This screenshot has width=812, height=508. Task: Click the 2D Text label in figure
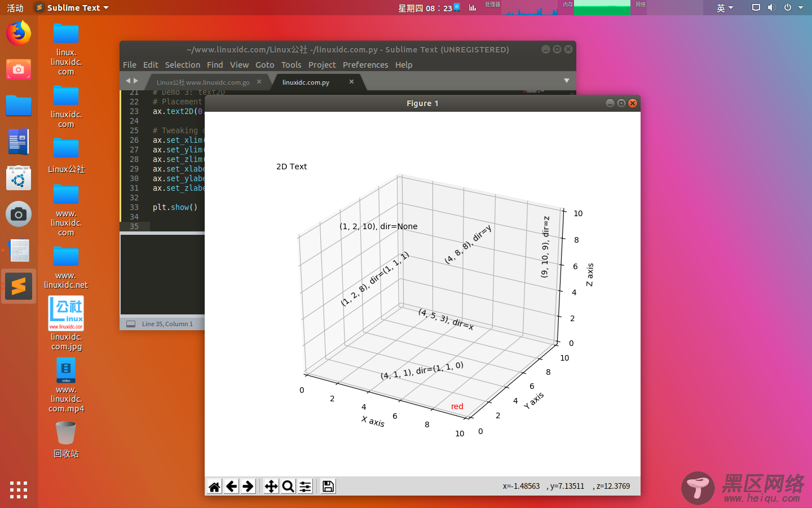point(292,167)
